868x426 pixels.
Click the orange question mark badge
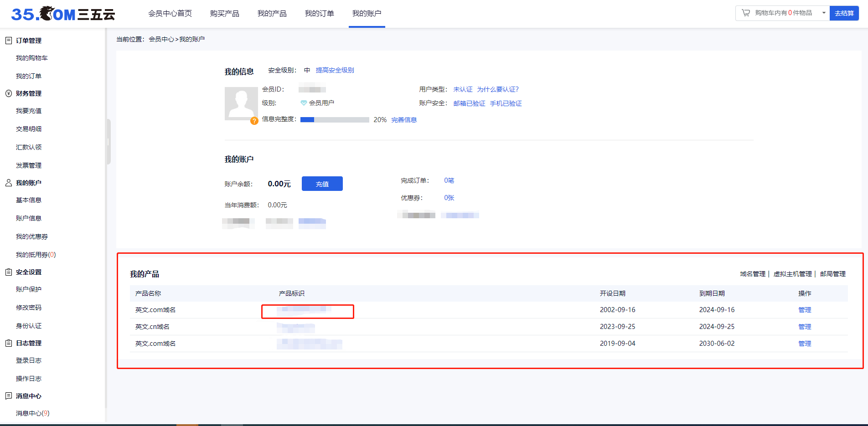click(x=254, y=121)
